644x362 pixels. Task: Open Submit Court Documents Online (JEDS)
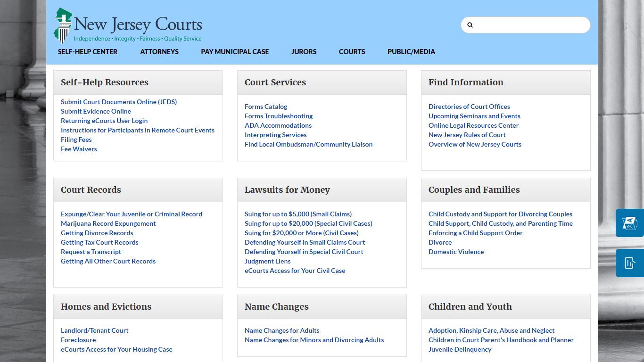[119, 102]
